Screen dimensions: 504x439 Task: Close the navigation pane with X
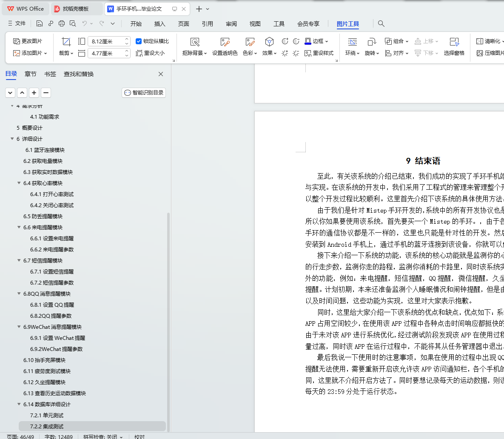click(161, 74)
